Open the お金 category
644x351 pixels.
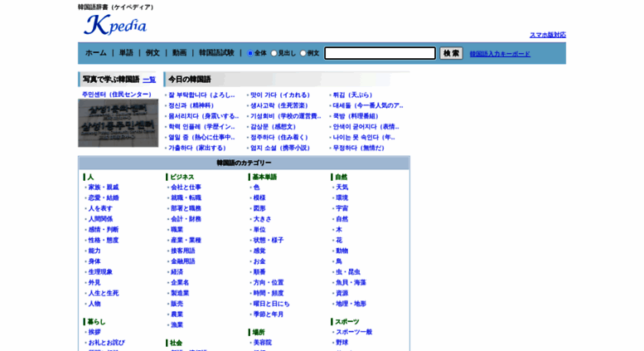(x=259, y=261)
